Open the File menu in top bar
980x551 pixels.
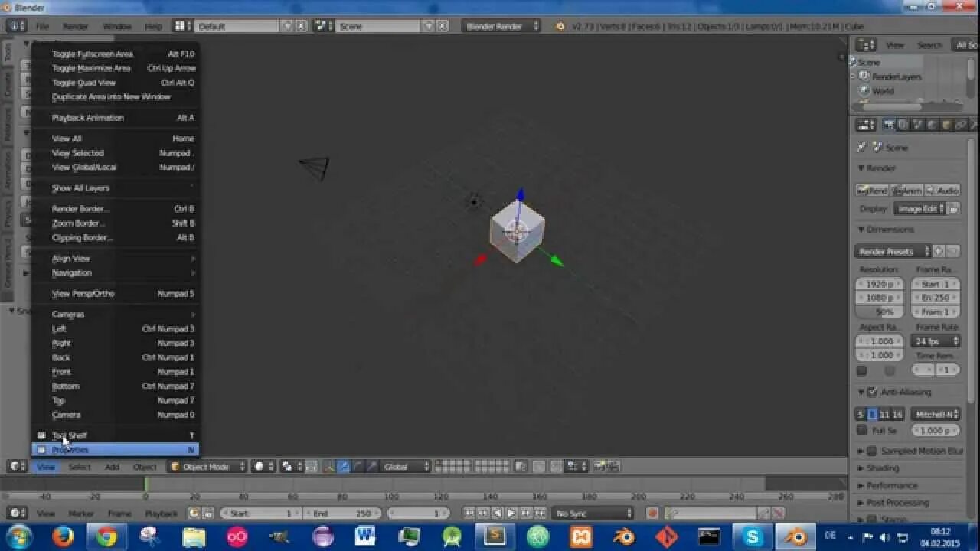click(x=42, y=26)
